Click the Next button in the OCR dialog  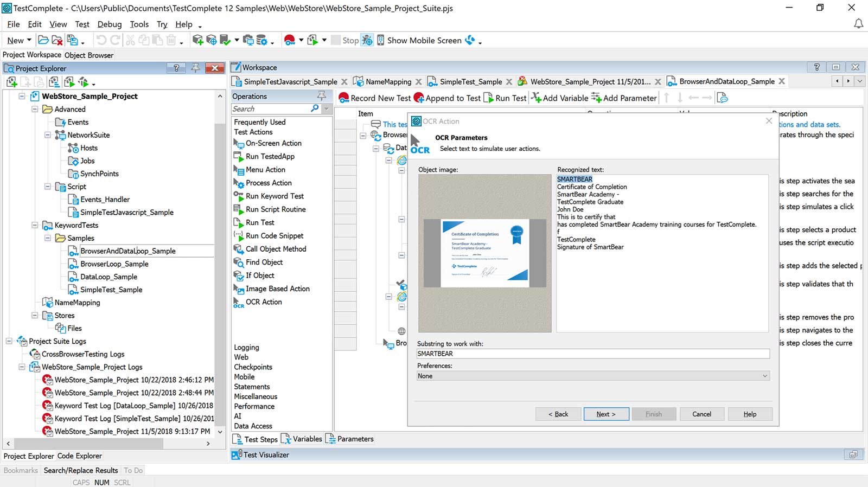click(x=606, y=414)
